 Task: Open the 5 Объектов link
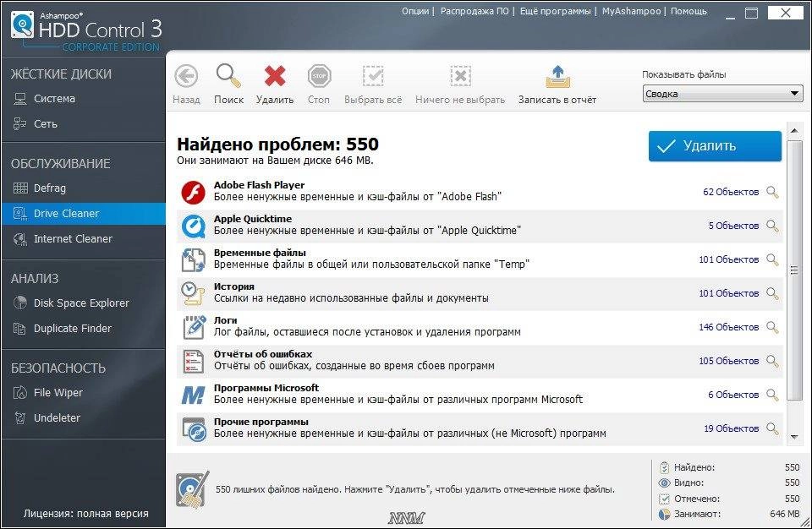733,226
